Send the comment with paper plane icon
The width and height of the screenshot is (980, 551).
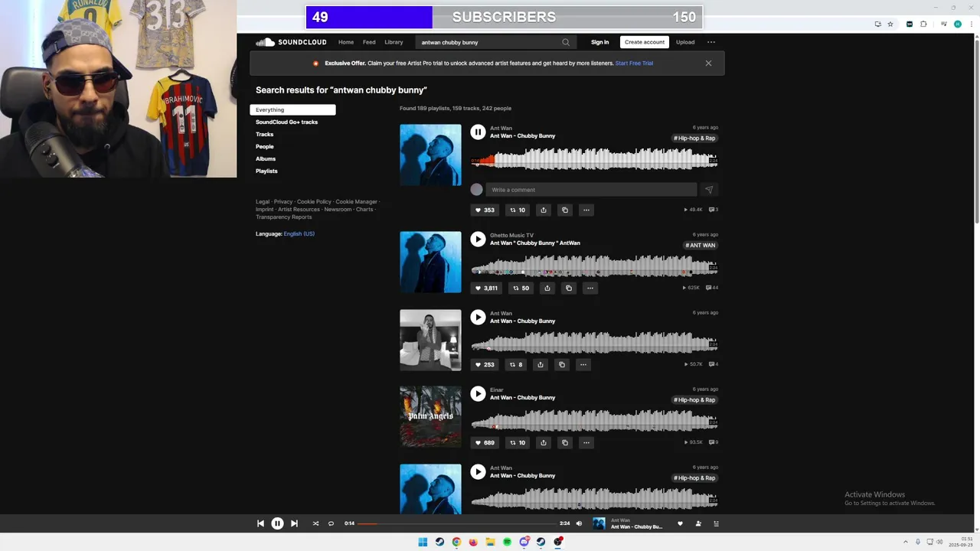coord(708,190)
